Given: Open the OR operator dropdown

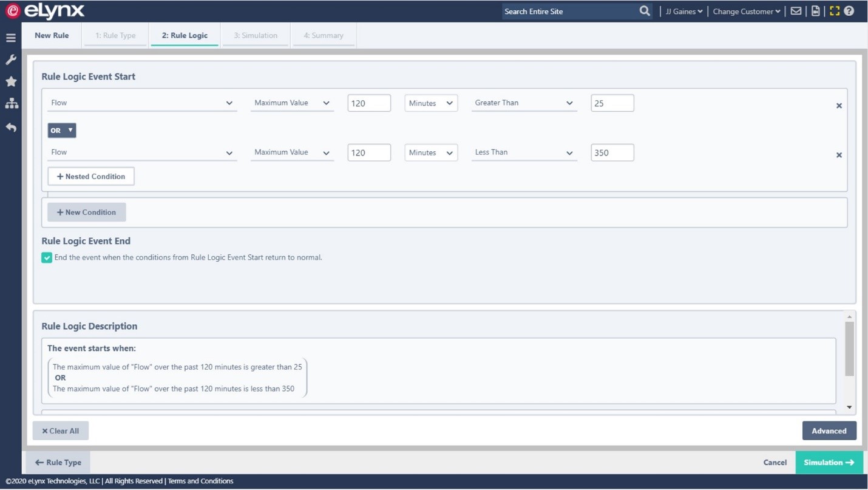Looking at the screenshot, I should [x=61, y=130].
